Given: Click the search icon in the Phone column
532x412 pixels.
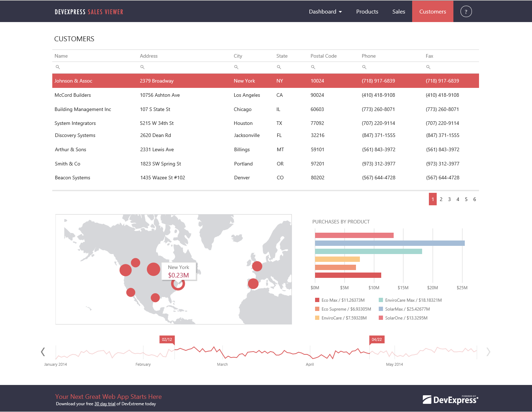Looking at the screenshot, I should coord(364,67).
